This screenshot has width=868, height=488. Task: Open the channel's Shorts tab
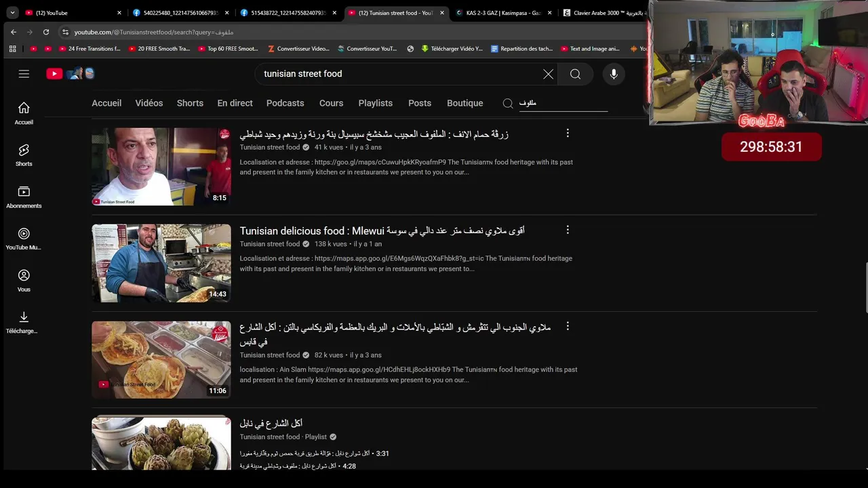click(190, 103)
